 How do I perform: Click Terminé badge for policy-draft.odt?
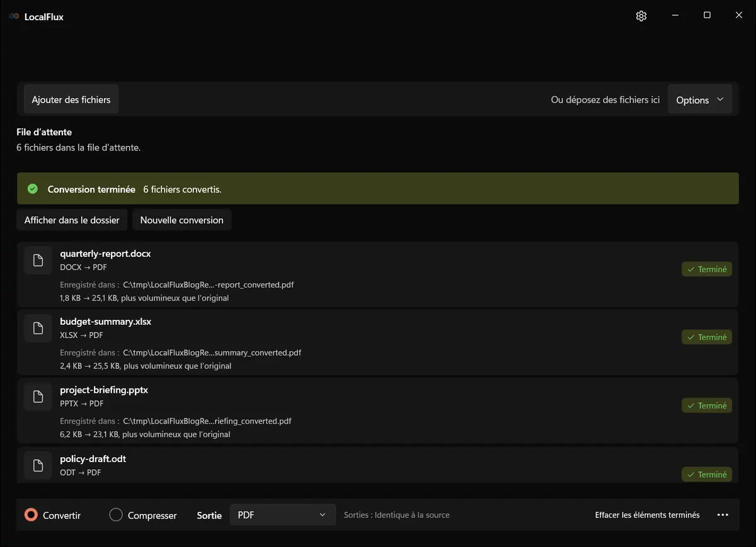tap(706, 475)
